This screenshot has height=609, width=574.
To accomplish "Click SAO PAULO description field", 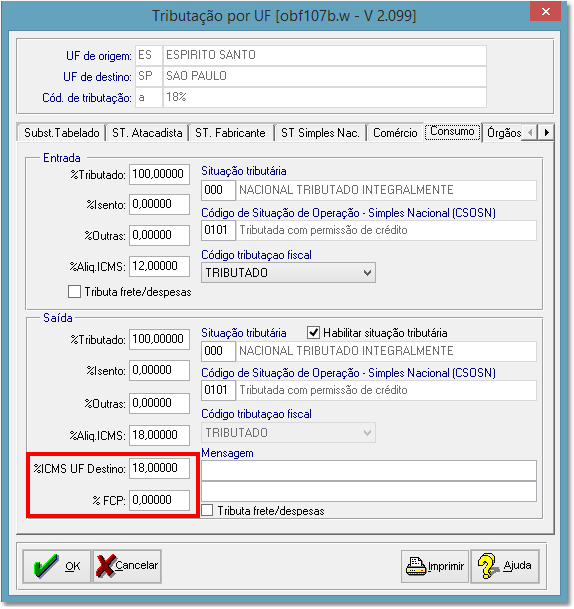I will [325, 76].
